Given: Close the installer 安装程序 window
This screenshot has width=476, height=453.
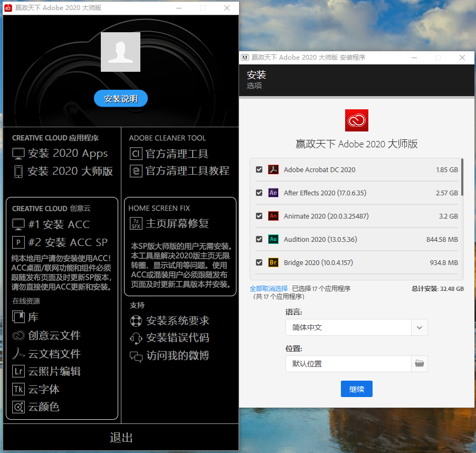Looking at the screenshot, I should (x=462, y=58).
